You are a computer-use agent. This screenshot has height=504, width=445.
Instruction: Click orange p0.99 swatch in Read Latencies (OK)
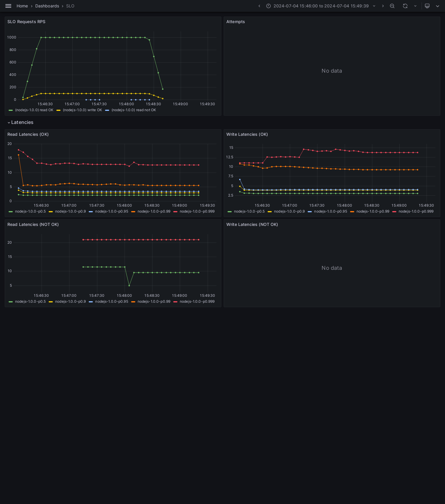[133, 212]
